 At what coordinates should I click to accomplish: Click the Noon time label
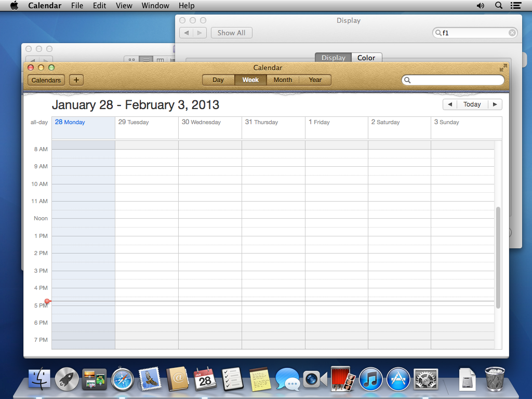click(41, 218)
